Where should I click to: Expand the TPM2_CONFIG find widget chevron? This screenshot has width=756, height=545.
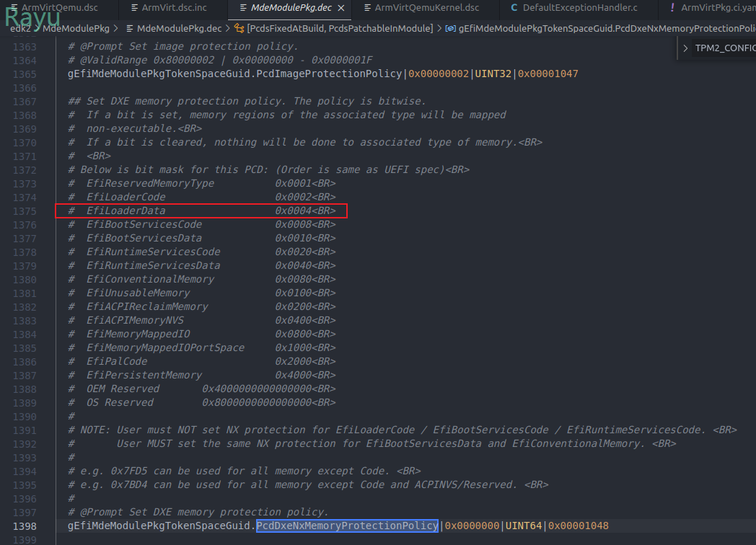click(x=685, y=48)
